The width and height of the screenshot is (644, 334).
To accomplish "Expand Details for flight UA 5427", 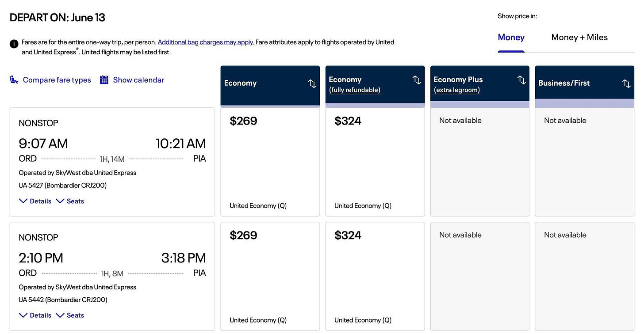I will (x=35, y=201).
